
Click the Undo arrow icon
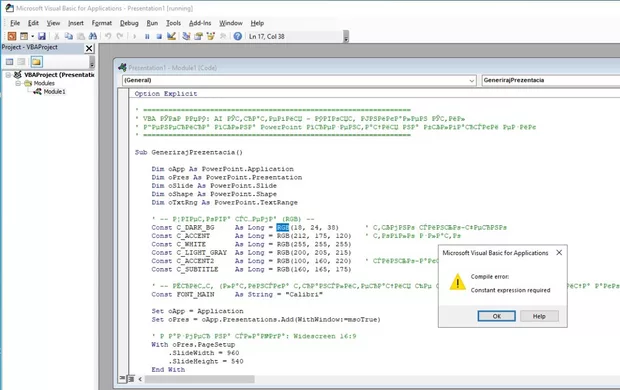pos(108,36)
